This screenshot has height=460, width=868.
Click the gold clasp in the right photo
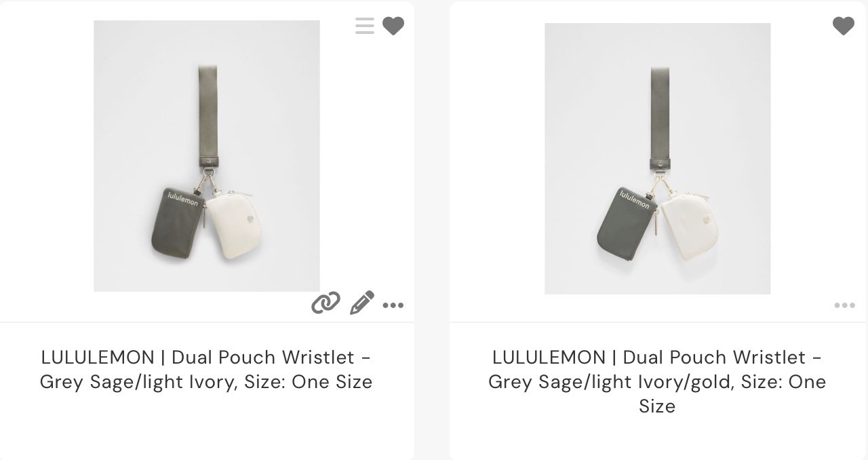pos(659,187)
